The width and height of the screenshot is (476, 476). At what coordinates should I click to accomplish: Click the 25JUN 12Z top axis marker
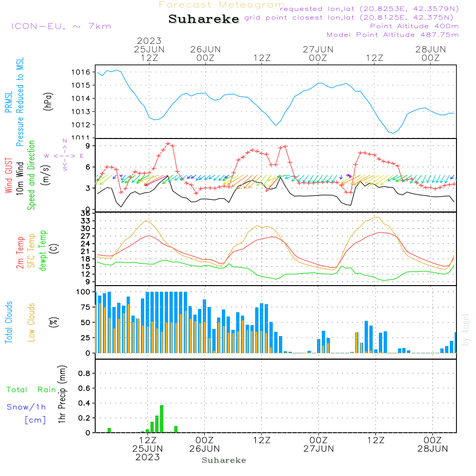pos(149,49)
